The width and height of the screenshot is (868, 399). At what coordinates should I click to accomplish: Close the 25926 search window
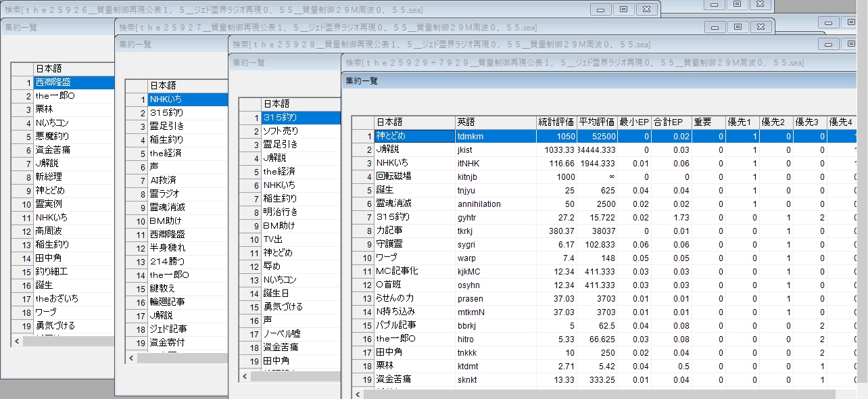point(646,9)
